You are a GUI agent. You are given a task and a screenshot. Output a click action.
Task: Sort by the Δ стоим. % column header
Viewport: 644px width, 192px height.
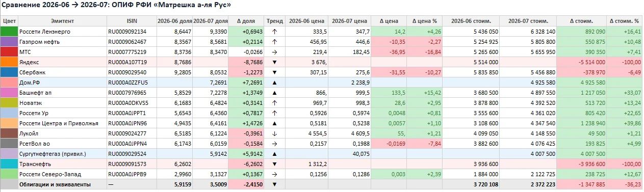pyautogui.click(x=625, y=21)
